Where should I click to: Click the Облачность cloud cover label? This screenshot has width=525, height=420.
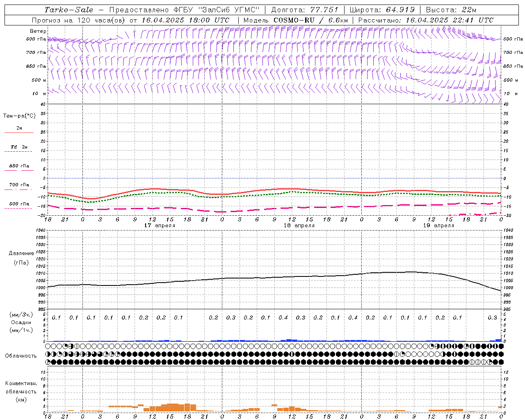pyautogui.click(x=21, y=356)
